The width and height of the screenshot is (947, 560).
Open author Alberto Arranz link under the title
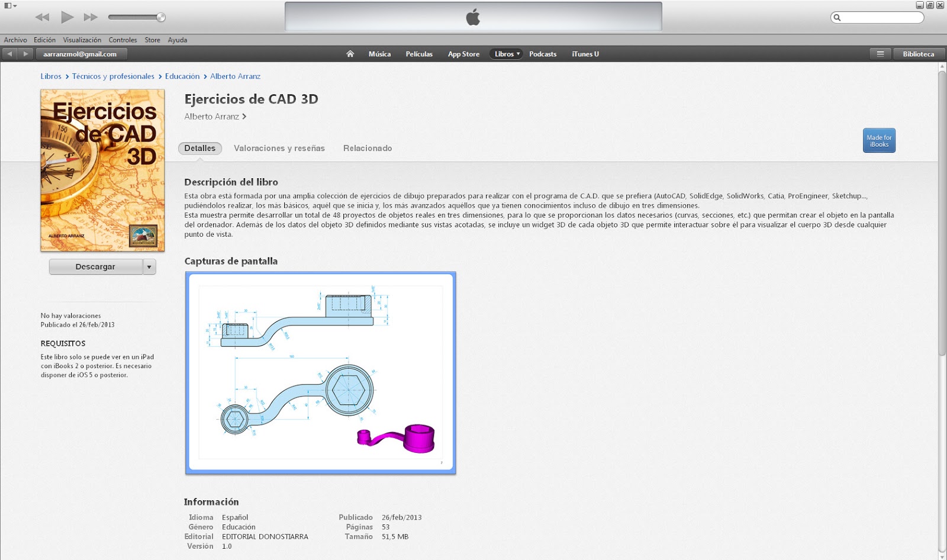[215, 117]
